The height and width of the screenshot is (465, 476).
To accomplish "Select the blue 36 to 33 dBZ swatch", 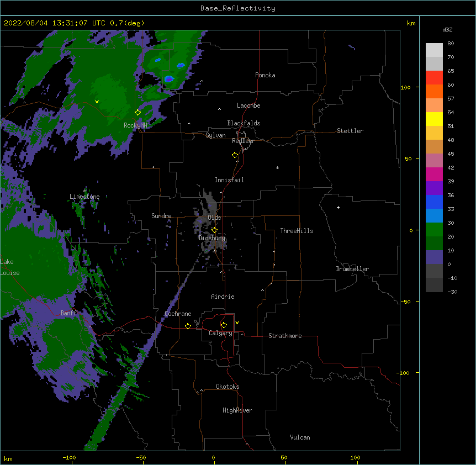I will [x=434, y=202].
